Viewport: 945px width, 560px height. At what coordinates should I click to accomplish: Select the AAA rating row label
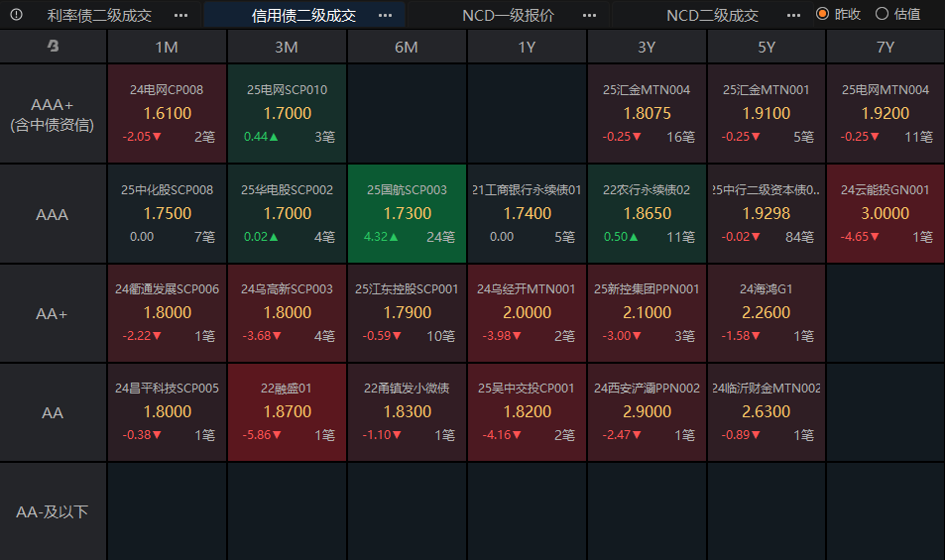click(x=53, y=214)
